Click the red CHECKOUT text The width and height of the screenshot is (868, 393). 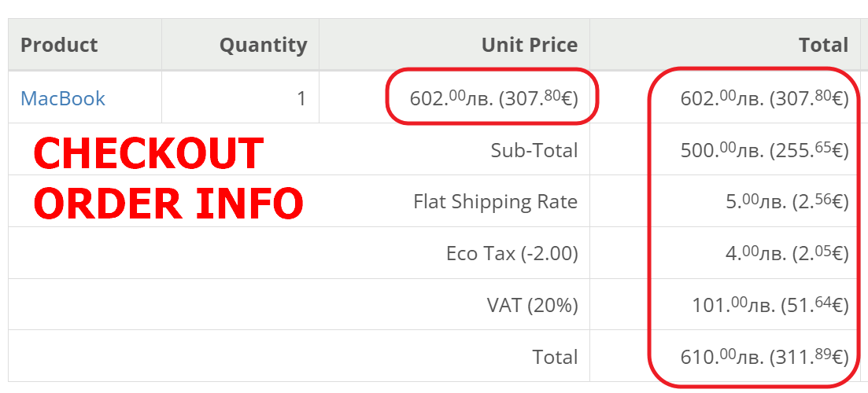click(149, 154)
